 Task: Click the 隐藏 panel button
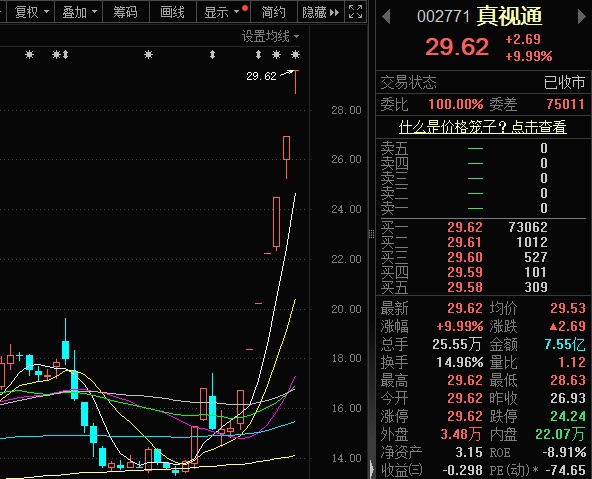coord(321,12)
